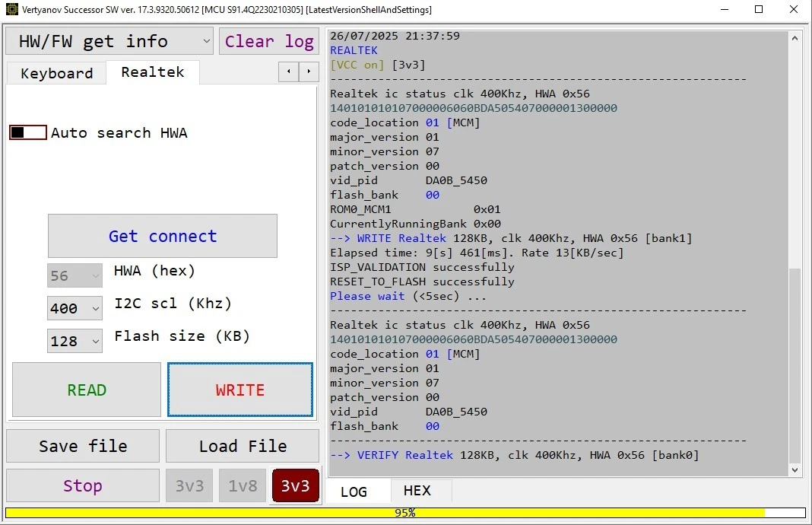Image resolution: width=812 pixels, height=525 pixels.
Task: Toggle the Auto search HWA switch
Action: [x=28, y=132]
